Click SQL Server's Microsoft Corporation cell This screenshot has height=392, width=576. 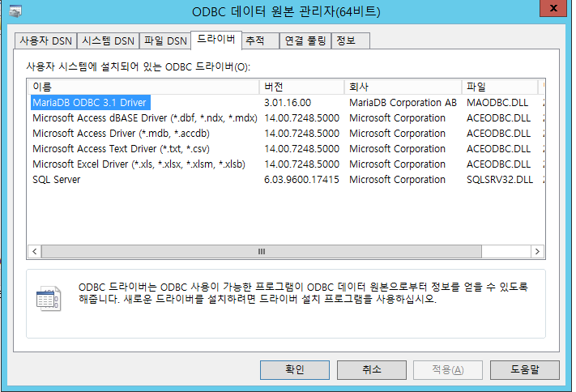click(397, 180)
